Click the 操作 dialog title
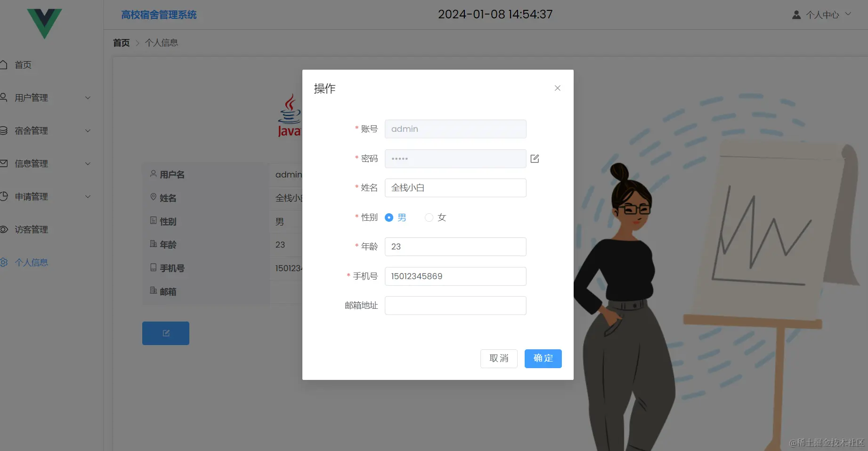 (325, 89)
